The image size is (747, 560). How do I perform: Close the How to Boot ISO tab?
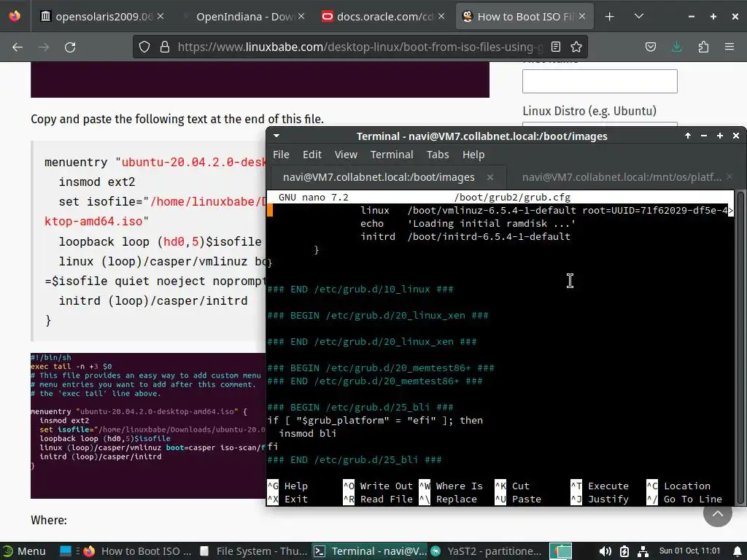coord(582,16)
